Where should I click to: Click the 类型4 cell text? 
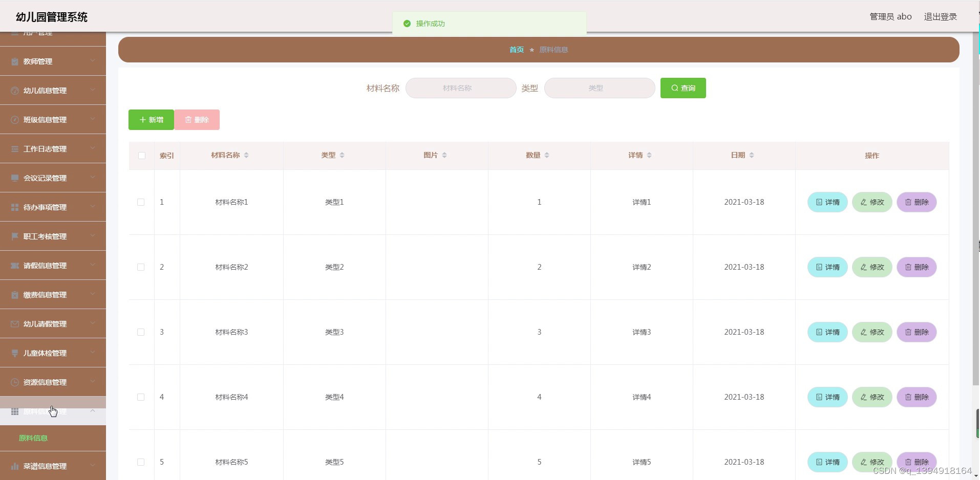[334, 397]
